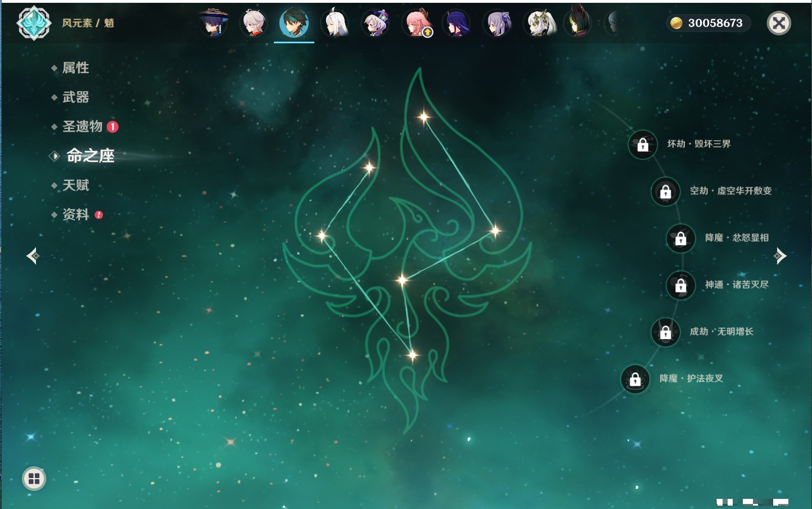Open the 圣遗物 artifacts page
Screen dimensions: 812x509
[82, 127]
